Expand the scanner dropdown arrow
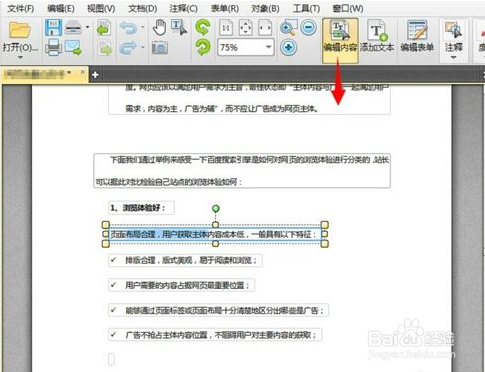The width and height of the screenshot is (485, 372). tap(87, 27)
